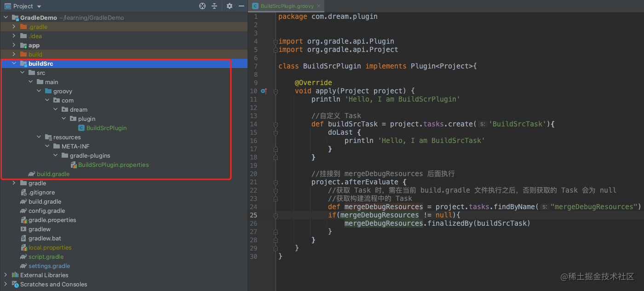The image size is (644, 291).
Task: Click the groovy source folder icon
Action: tap(48, 91)
